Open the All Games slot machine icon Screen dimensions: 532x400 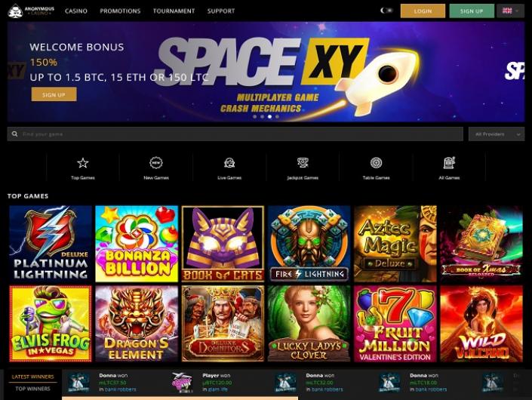click(449, 163)
